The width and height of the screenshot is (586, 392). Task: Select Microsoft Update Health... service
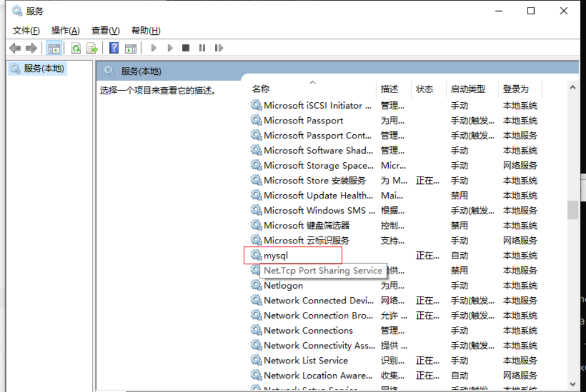point(318,195)
